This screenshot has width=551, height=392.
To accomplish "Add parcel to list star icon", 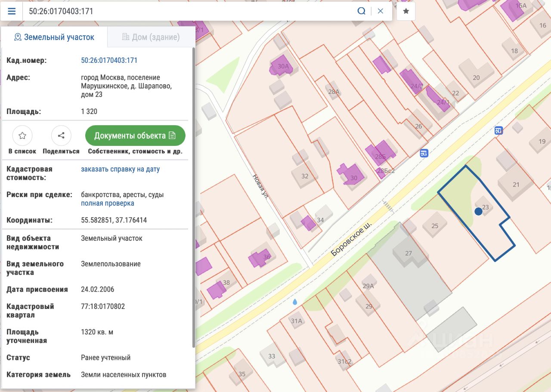I will [x=22, y=136].
